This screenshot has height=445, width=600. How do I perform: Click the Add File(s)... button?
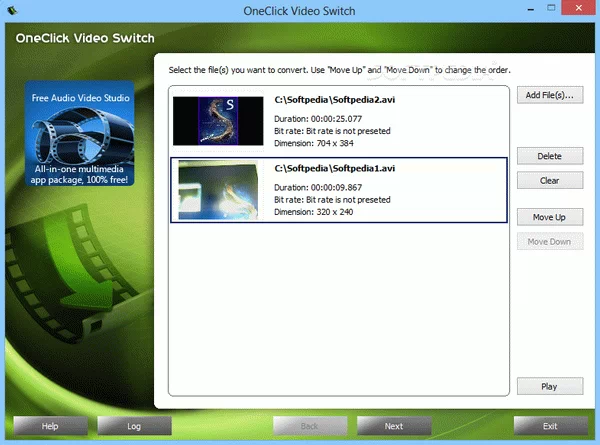click(550, 95)
